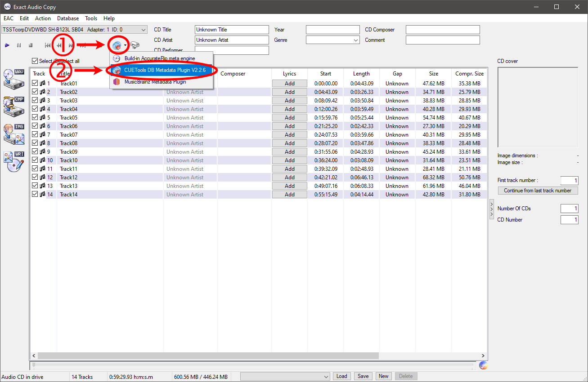Open the Action menu
588x382 pixels.
click(43, 18)
